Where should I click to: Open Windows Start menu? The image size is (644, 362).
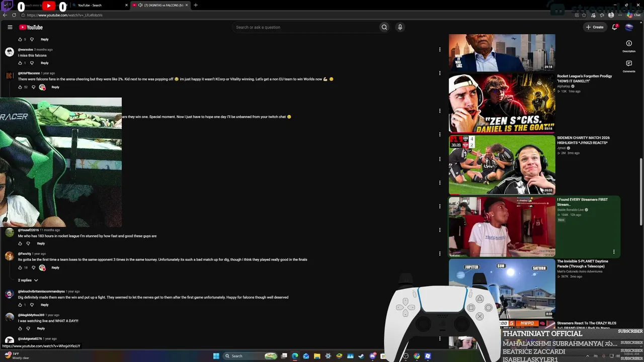pyautogui.click(x=216, y=356)
